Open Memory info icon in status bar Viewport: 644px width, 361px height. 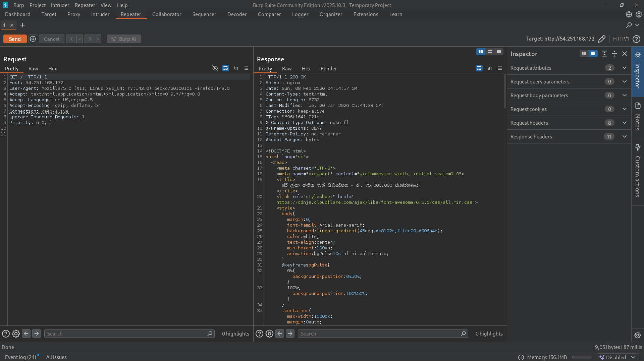click(x=521, y=357)
